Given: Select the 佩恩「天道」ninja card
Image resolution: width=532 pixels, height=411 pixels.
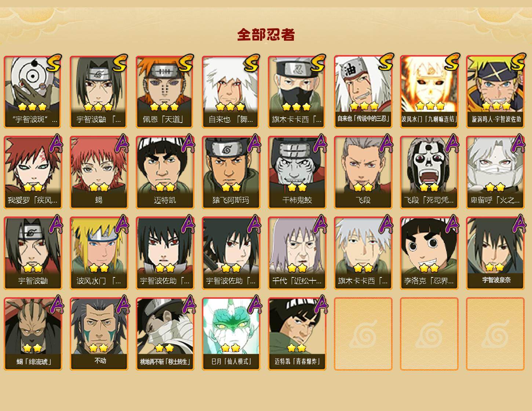Looking at the screenshot, I should tap(165, 92).
